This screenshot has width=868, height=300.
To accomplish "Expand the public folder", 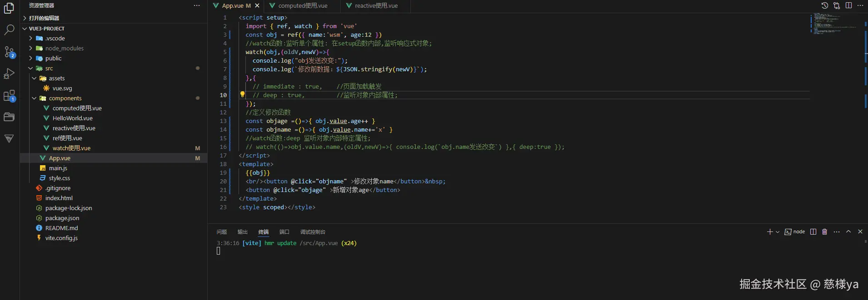I will pos(114,59).
